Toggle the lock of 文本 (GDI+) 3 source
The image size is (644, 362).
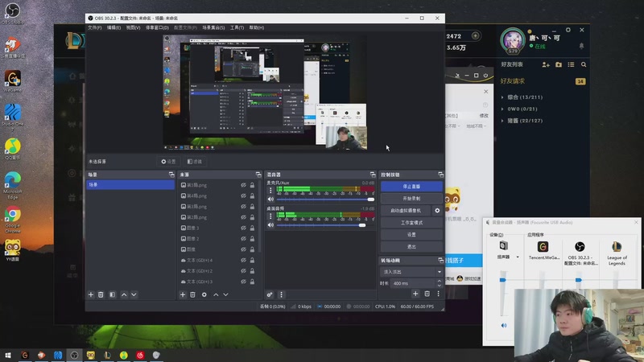[252, 282]
